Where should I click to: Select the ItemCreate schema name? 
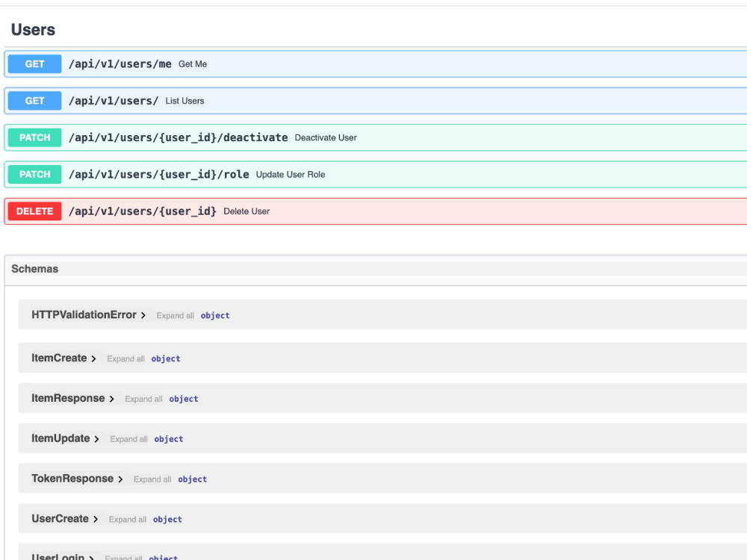[x=59, y=358]
